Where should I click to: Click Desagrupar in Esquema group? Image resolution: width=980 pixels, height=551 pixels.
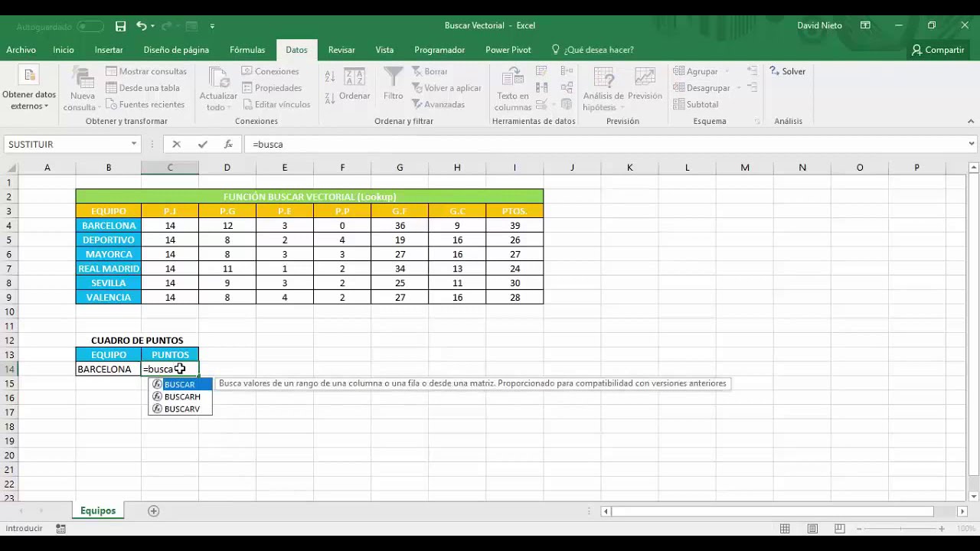[702, 88]
